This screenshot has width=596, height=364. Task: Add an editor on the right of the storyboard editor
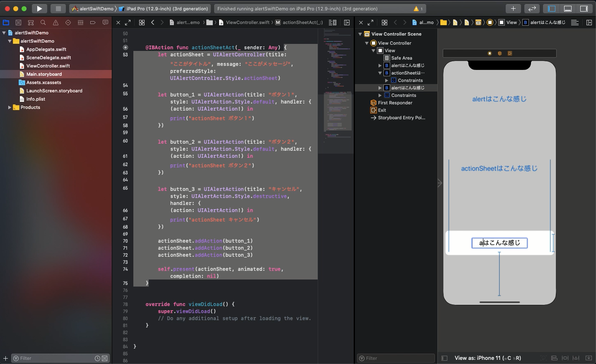[589, 22]
